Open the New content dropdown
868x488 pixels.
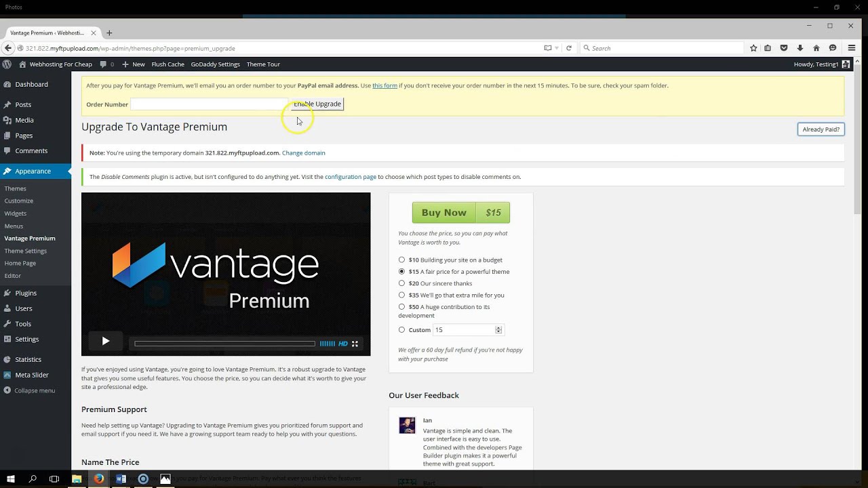[134, 64]
